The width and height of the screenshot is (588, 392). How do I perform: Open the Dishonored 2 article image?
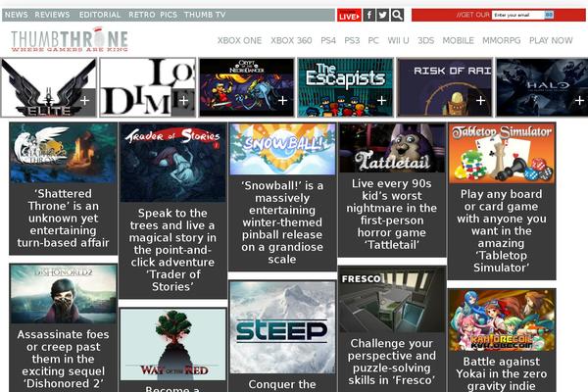point(64,294)
